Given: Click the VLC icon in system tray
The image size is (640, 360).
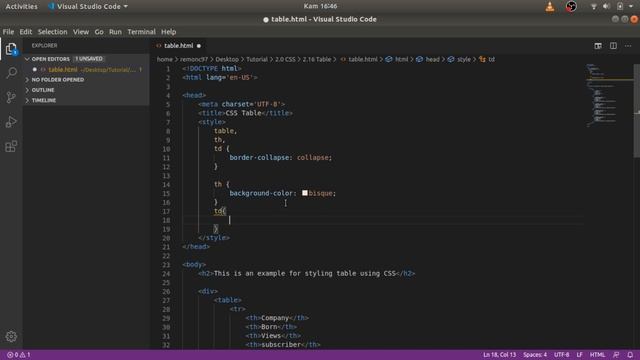Looking at the screenshot, I should [550, 6].
